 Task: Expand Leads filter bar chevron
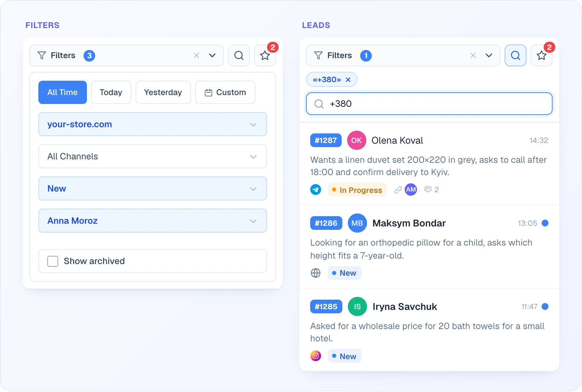[x=489, y=55]
